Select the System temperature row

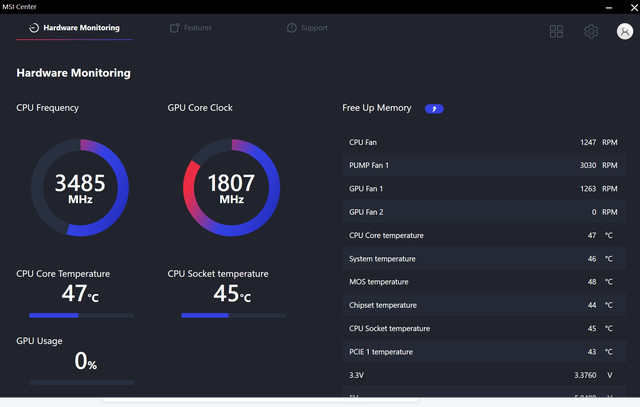click(484, 258)
